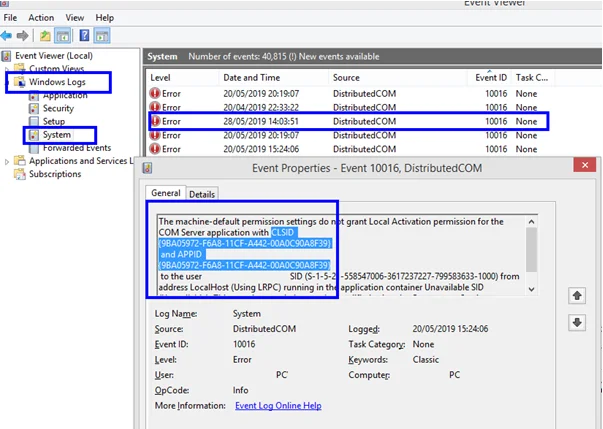Image resolution: width=603 pixels, height=429 pixels.
Task: Click the Up one level folder icon
Action: (x=45, y=36)
